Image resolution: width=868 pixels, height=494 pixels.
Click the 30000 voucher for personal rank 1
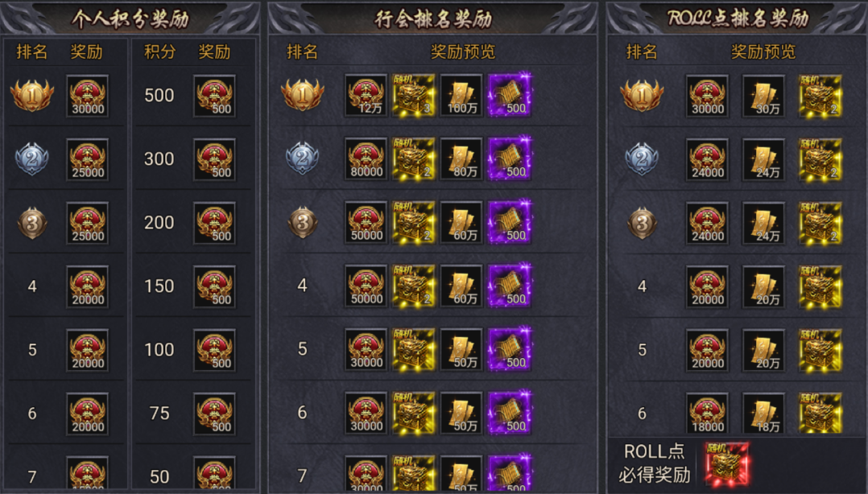coord(88,96)
